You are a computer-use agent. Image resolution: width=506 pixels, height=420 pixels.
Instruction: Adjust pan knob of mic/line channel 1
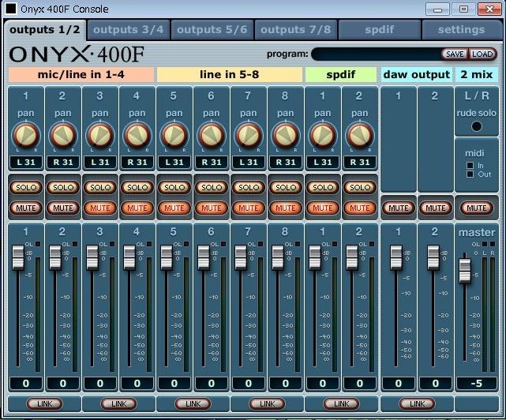click(26, 135)
